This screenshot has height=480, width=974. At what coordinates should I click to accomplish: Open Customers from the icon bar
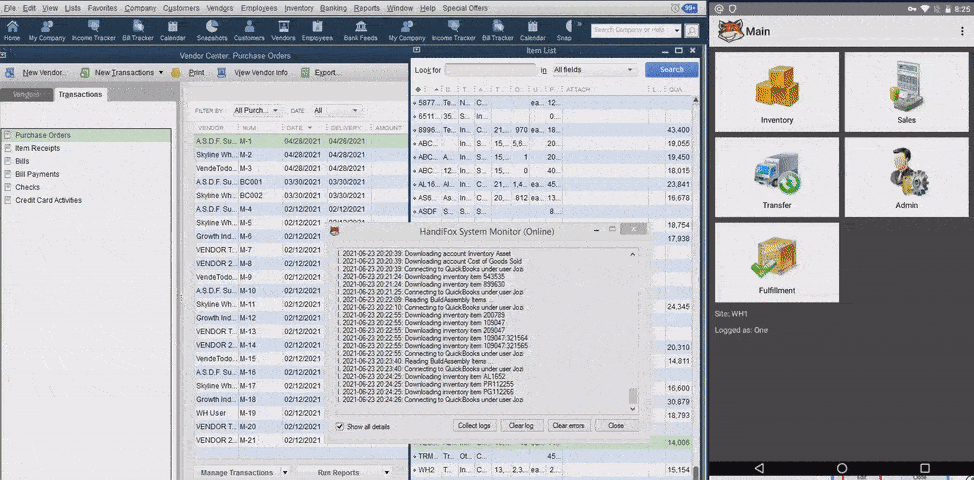click(249, 30)
